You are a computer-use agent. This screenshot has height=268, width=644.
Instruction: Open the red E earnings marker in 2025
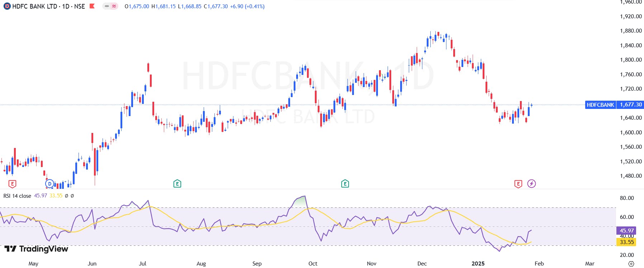point(518,184)
